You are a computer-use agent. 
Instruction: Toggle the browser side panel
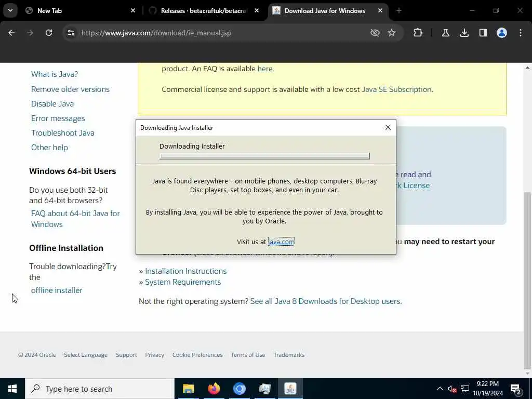[x=483, y=33]
